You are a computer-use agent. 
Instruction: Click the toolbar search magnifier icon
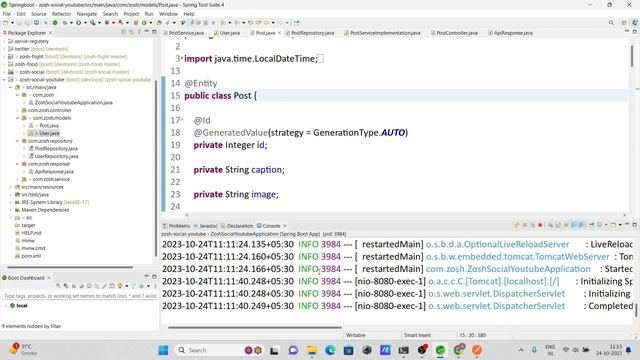(x=611, y=23)
